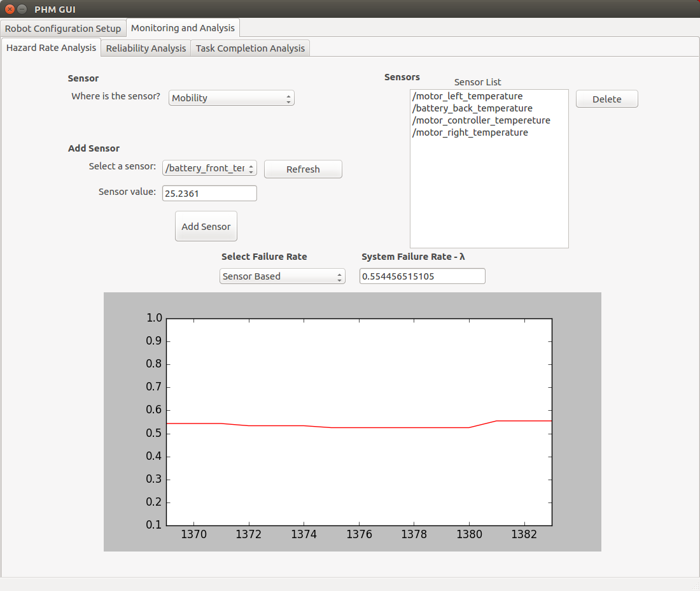Switch to Robot Configuration Setup tab
This screenshot has height=591, width=700.
(x=63, y=28)
